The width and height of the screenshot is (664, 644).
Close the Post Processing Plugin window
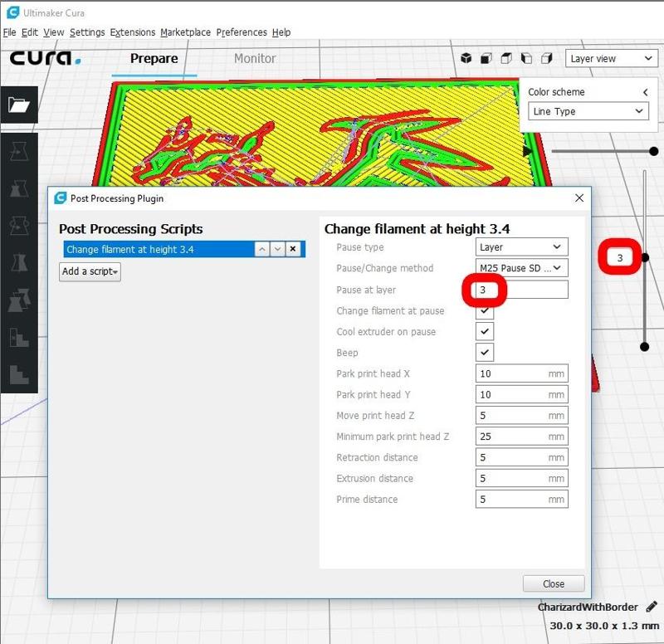coord(579,198)
